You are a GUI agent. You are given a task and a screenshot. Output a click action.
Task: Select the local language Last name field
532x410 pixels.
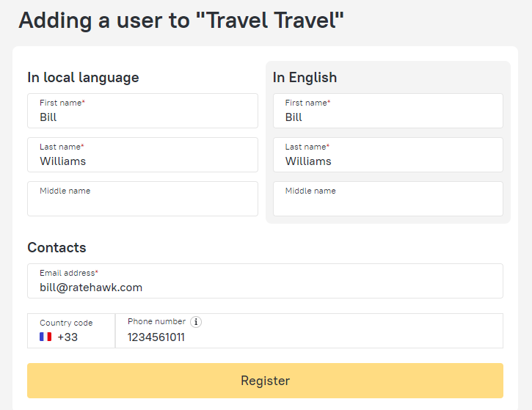142,155
